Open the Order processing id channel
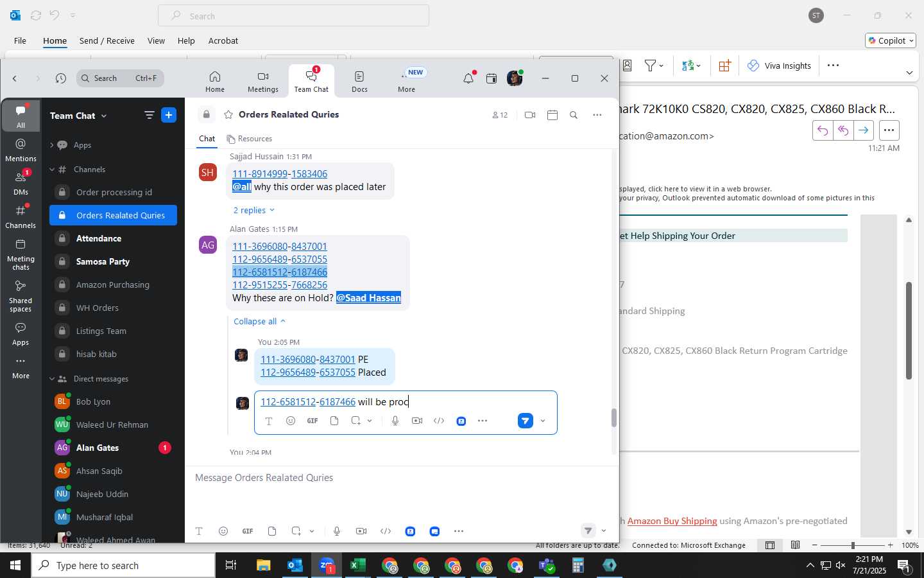924x578 pixels. pos(113,192)
